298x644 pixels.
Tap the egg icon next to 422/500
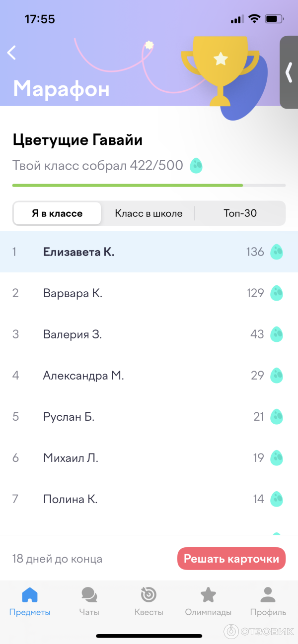click(x=196, y=166)
